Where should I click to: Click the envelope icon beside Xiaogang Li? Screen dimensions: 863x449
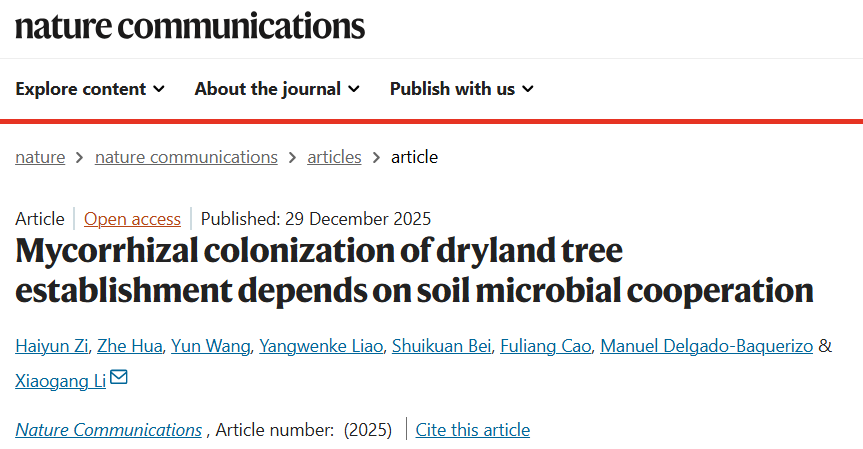point(119,378)
